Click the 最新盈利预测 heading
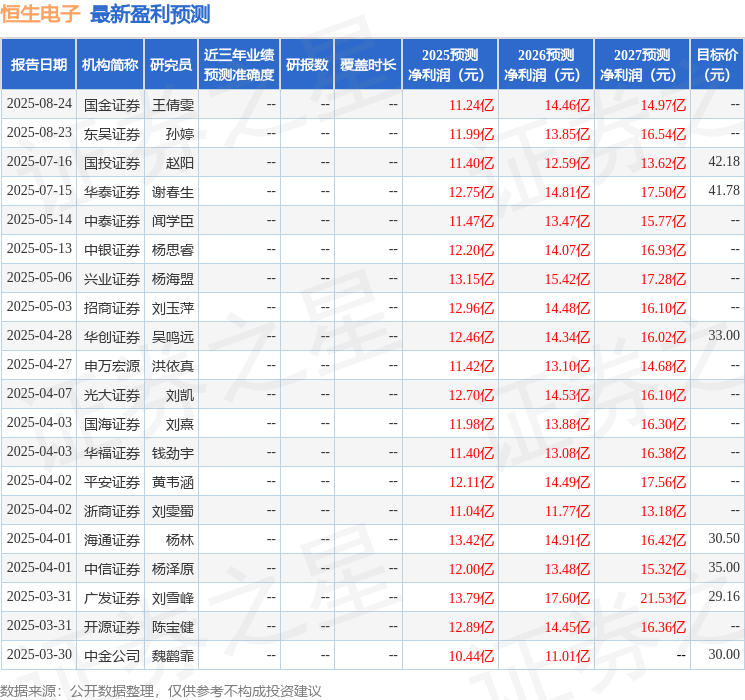This screenshot has height=700, width=745. (x=150, y=14)
